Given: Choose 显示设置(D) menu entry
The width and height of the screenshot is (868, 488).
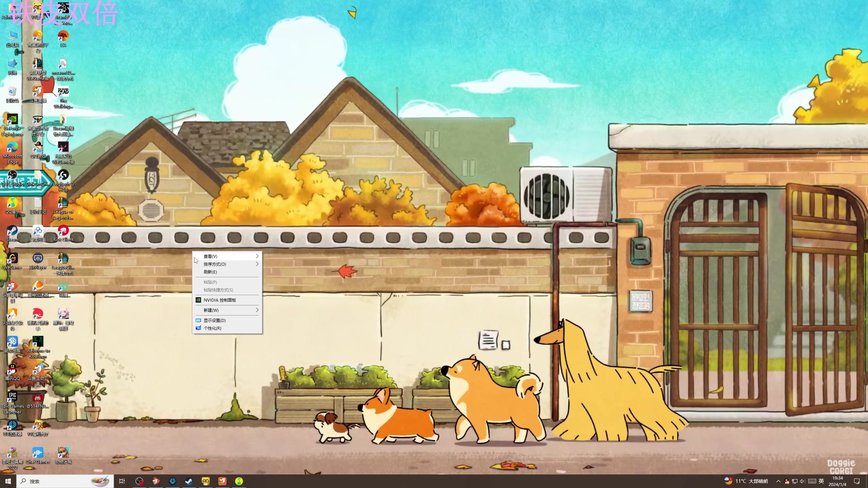Looking at the screenshot, I should tap(214, 320).
